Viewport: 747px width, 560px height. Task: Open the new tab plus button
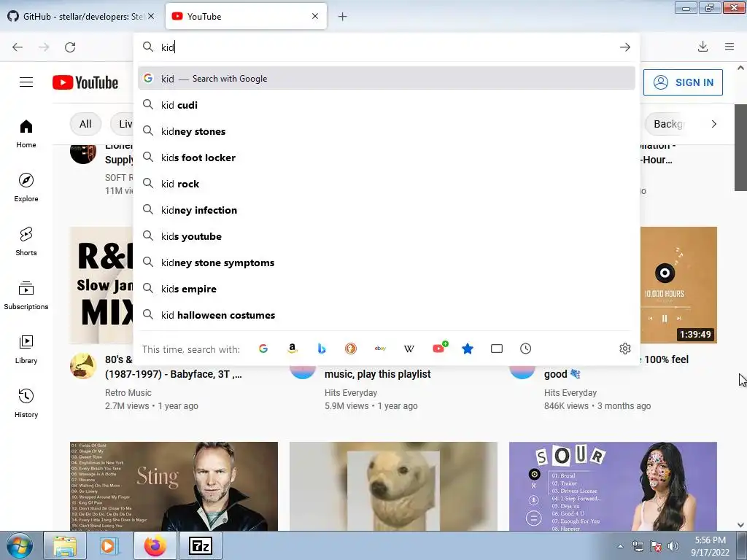click(x=343, y=17)
